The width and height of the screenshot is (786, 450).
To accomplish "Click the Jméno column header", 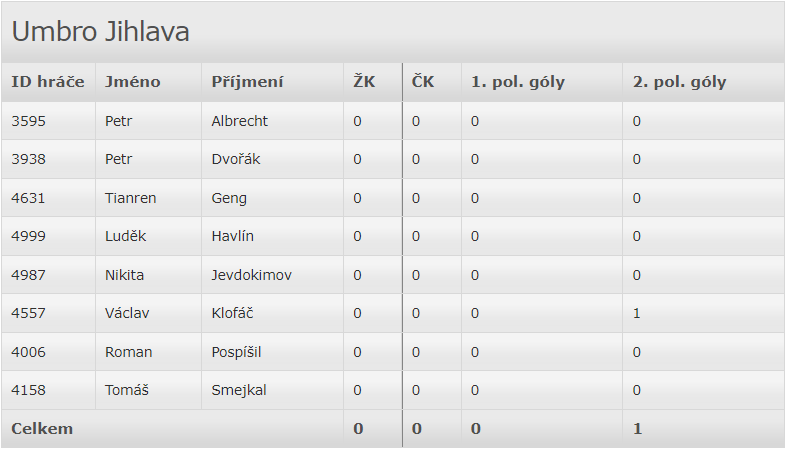I will [x=133, y=82].
